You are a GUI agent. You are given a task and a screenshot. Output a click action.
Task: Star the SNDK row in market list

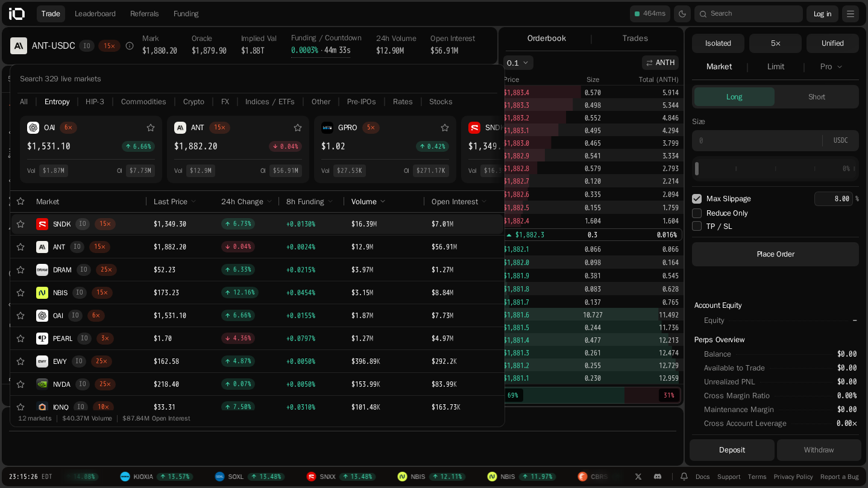point(20,224)
